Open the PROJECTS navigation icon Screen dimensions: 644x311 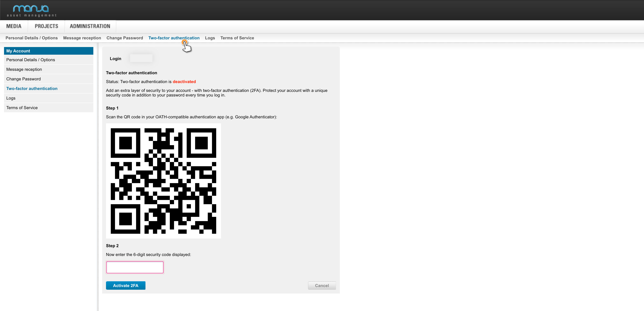click(x=46, y=26)
